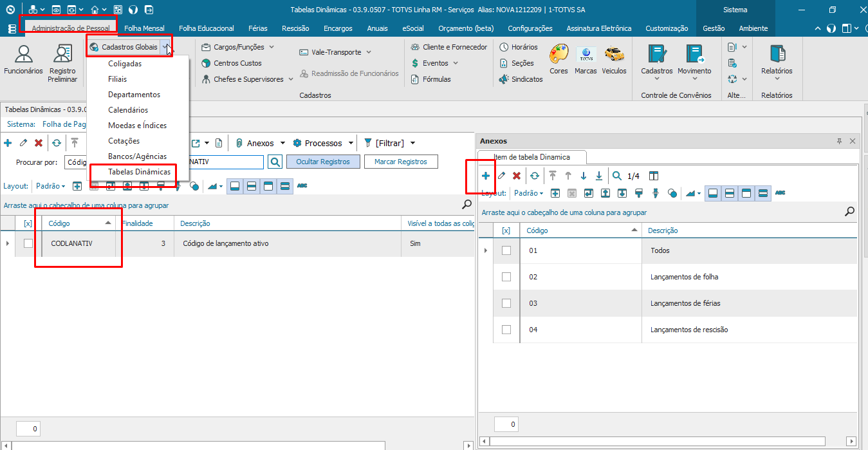868x450 pixels.
Task: Open the Item de tabela Dinamica tab
Action: [x=531, y=157]
